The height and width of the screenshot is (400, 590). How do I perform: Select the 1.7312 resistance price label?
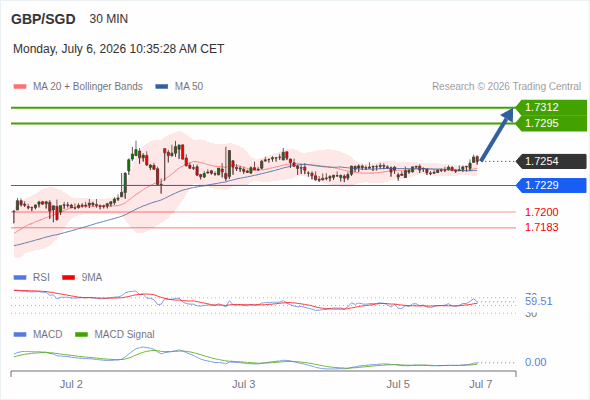click(551, 107)
